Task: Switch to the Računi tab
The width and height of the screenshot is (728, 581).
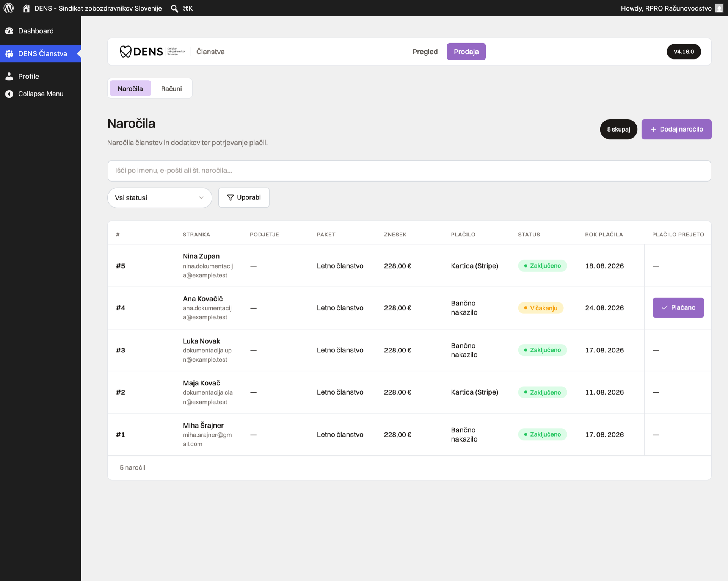Action: 171,88
